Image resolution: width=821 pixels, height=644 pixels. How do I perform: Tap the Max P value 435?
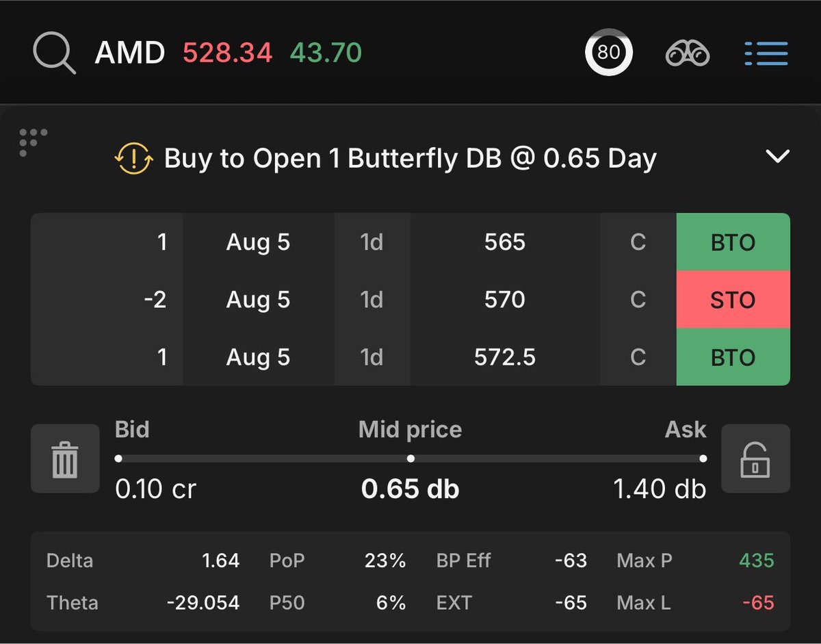(757, 561)
